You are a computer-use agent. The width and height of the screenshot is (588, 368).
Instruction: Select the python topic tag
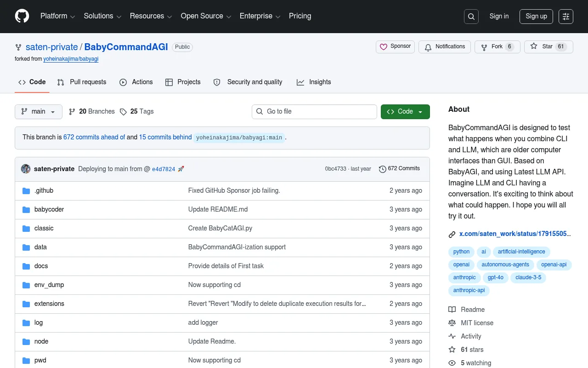pos(461,252)
